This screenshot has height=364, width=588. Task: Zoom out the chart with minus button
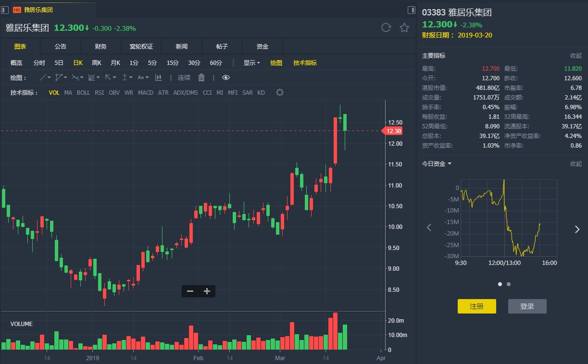pyautogui.click(x=190, y=291)
